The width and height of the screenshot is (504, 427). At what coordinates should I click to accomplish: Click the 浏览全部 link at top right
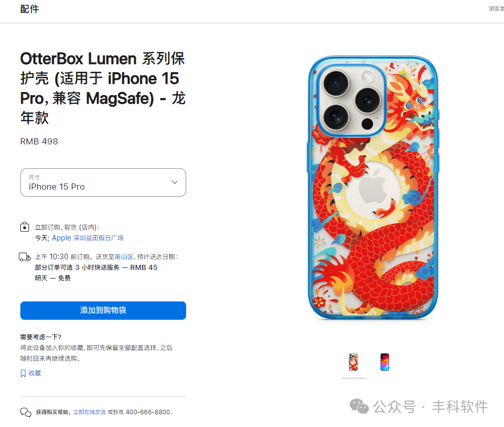click(x=496, y=9)
